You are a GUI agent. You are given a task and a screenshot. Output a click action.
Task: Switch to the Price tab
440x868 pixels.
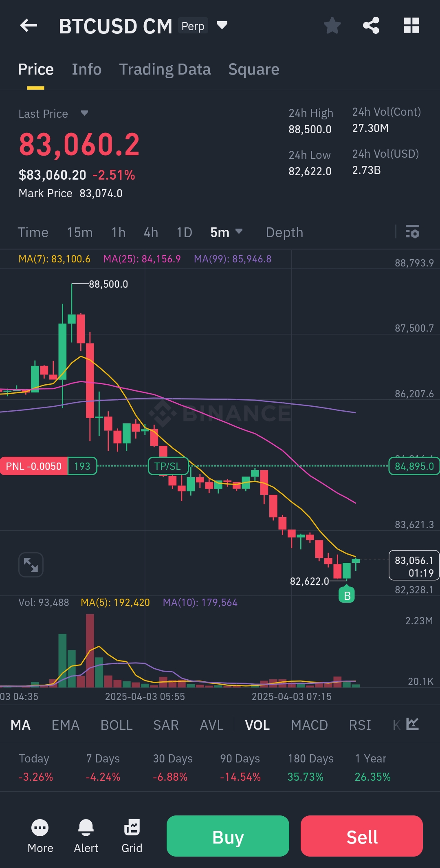pos(36,69)
